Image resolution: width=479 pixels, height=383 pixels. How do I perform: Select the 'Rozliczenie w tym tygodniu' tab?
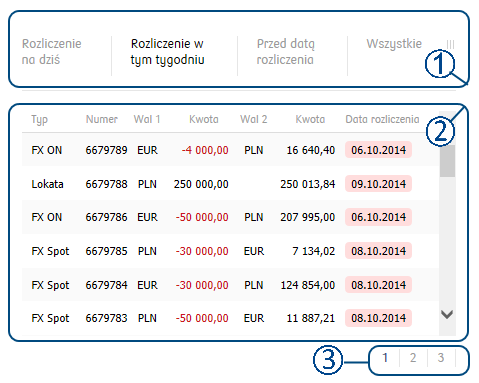coord(167,52)
